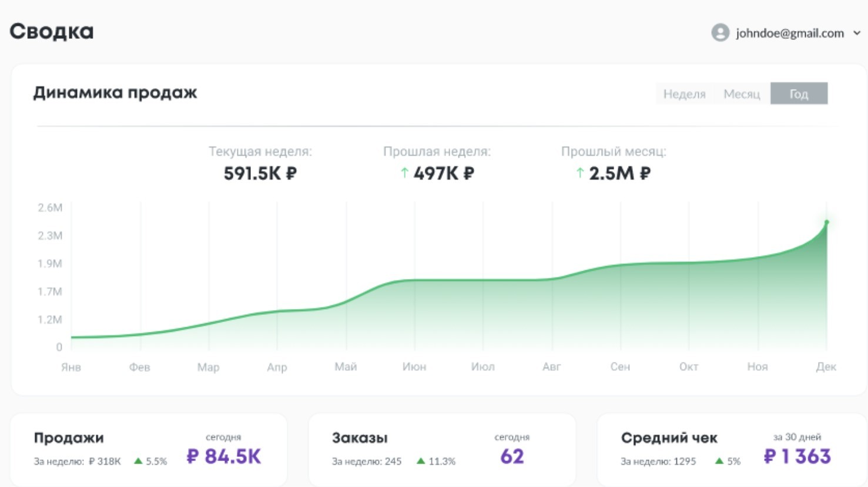Click the green triangle near 5% growth

coord(720,462)
